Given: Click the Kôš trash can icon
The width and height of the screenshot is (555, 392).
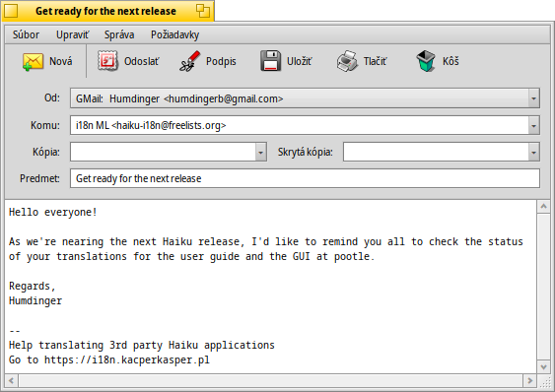Looking at the screenshot, I should pyautogui.click(x=426, y=61).
